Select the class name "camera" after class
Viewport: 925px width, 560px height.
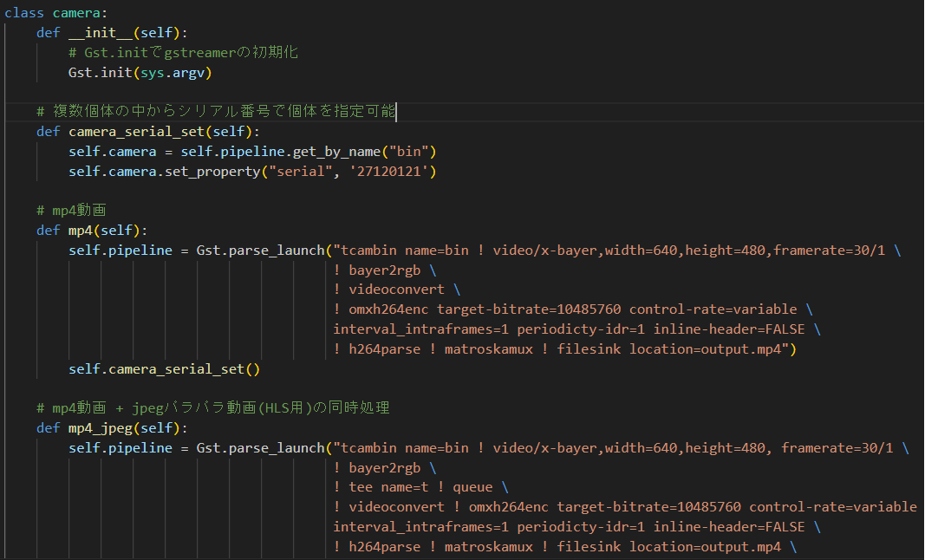click(76, 13)
